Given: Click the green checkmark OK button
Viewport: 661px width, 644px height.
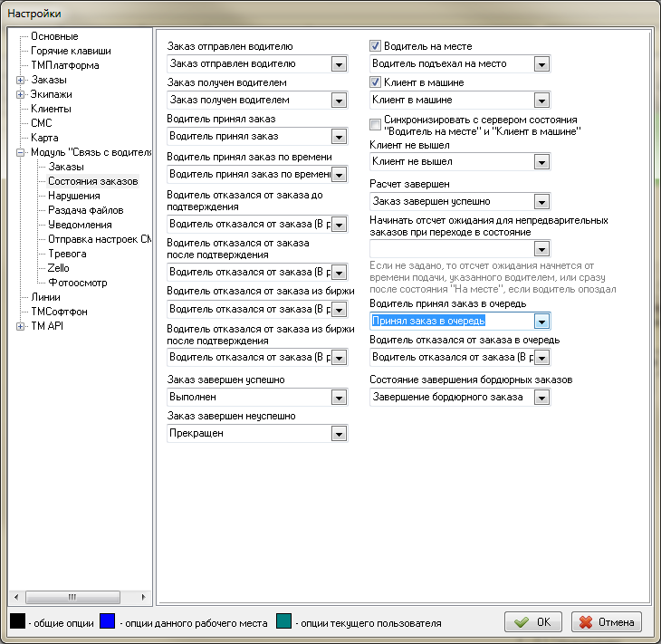Looking at the screenshot, I should click(x=532, y=622).
